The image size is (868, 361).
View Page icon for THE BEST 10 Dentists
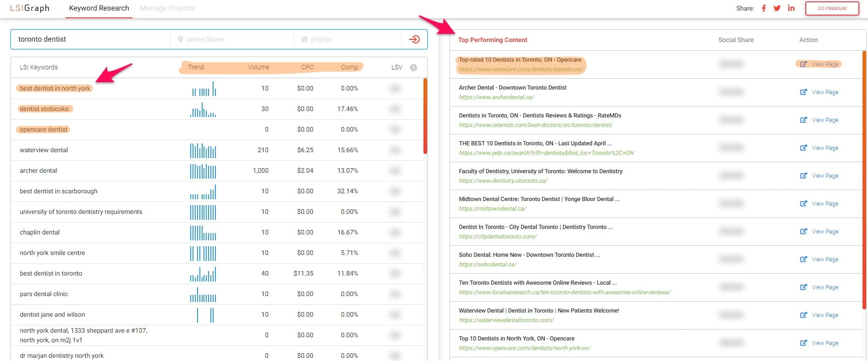[804, 148]
